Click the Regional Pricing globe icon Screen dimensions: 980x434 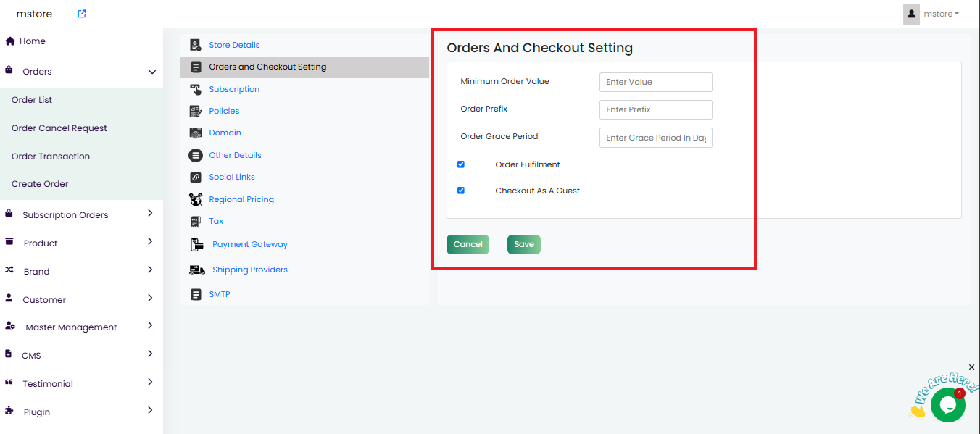(x=196, y=199)
